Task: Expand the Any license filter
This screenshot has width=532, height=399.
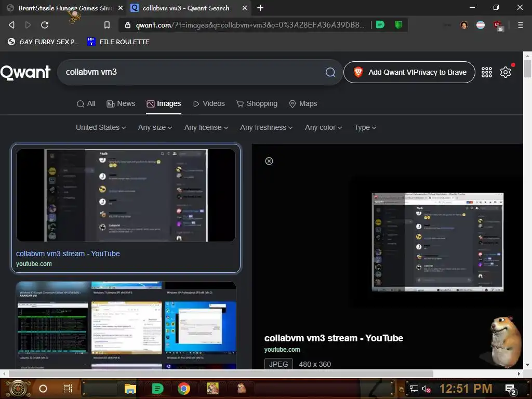Action: click(x=206, y=128)
